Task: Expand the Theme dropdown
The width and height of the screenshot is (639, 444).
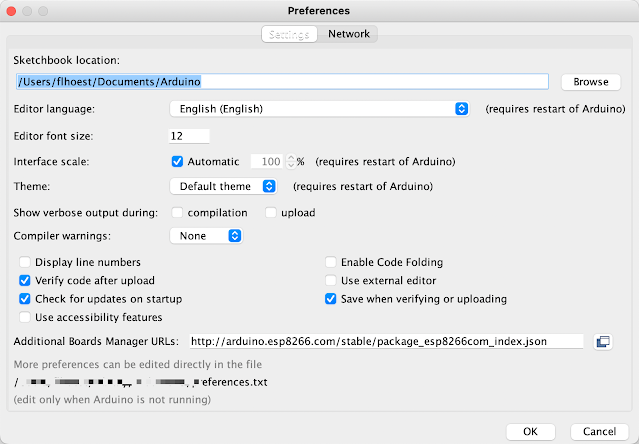Action: pyautogui.click(x=223, y=186)
